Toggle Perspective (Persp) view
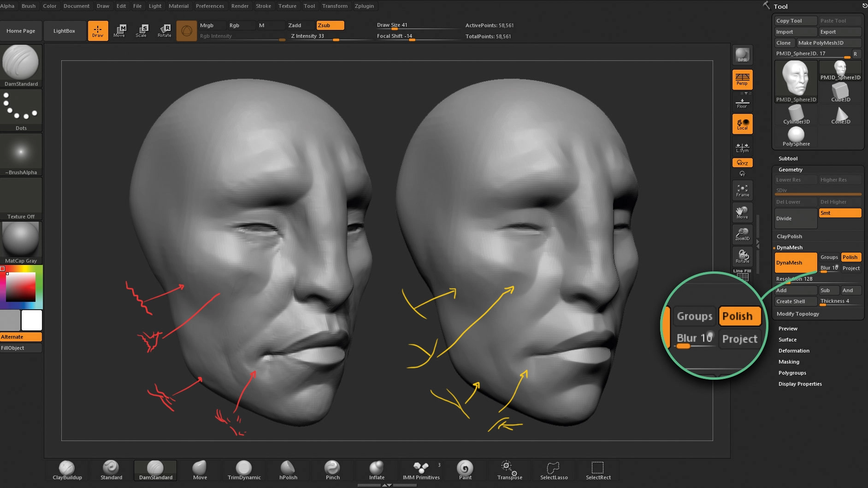The width and height of the screenshot is (868, 488). (x=742, y=80)
